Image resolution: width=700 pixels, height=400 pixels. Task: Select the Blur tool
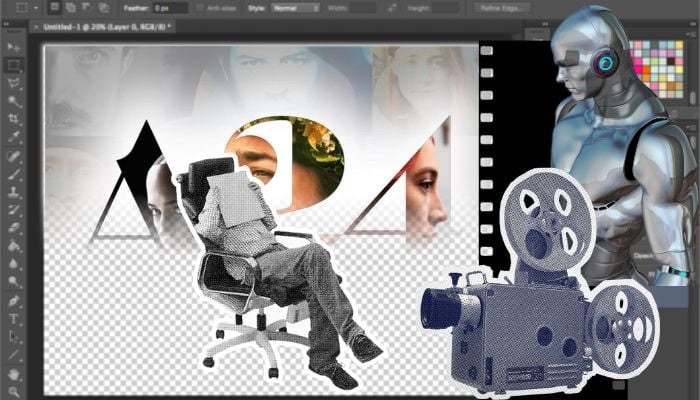click(x=13, y=264)
